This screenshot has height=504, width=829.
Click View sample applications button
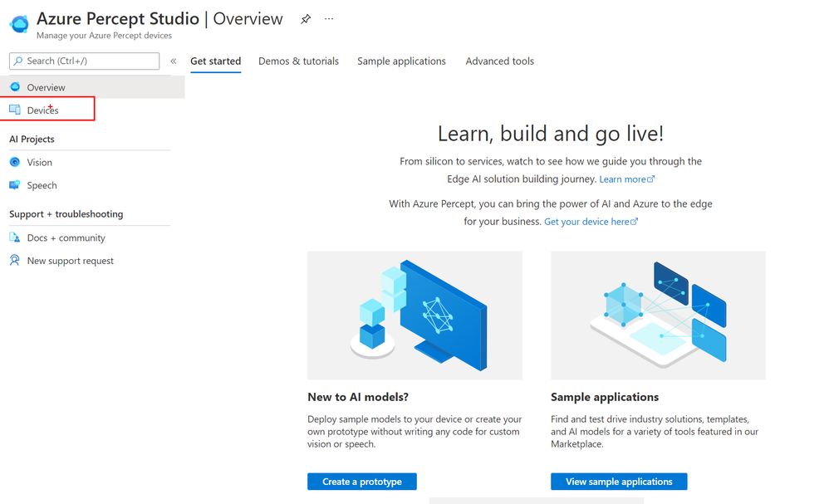pyautogui.click(x=619, y=482)
